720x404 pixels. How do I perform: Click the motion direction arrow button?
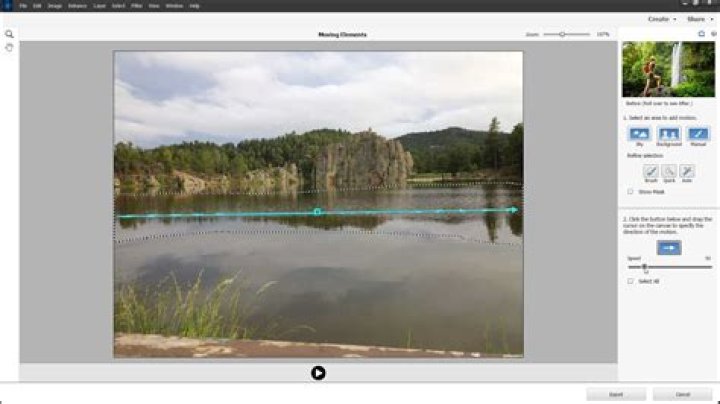tap(668, 247)
